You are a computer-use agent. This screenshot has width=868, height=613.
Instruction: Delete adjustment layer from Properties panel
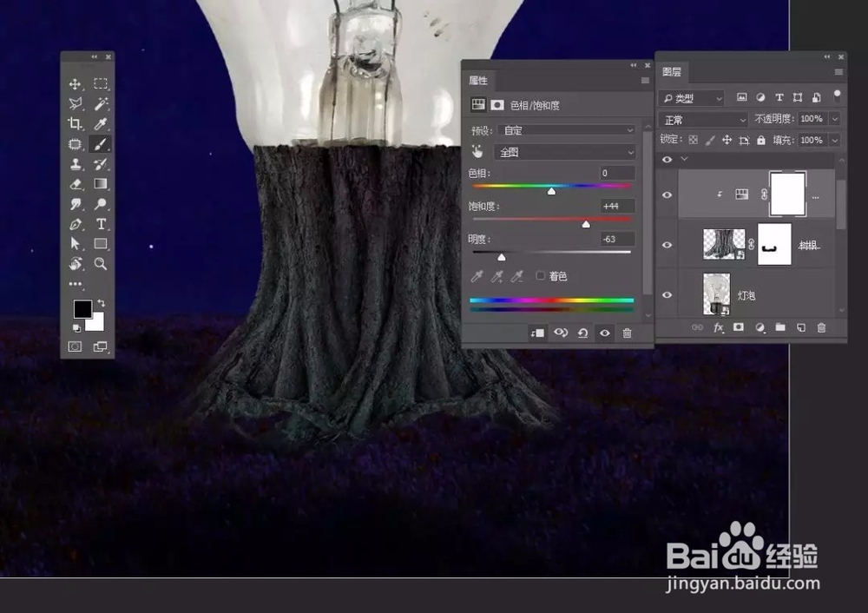[x=627, y=333]
